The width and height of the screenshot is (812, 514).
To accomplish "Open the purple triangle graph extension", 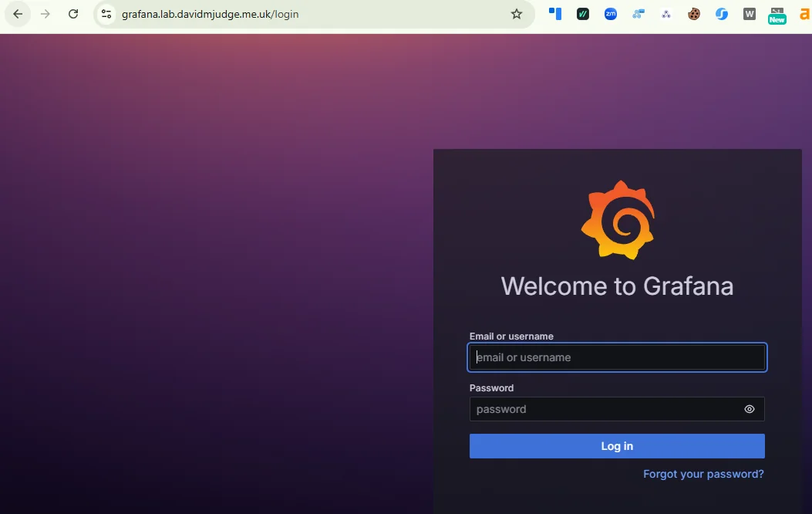I will pos(666,14).
